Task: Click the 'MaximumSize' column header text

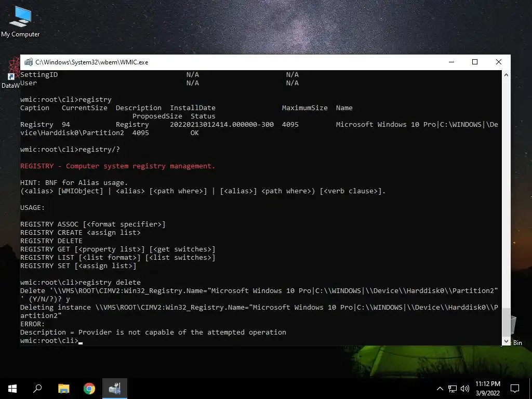Action: pos(304,108)
